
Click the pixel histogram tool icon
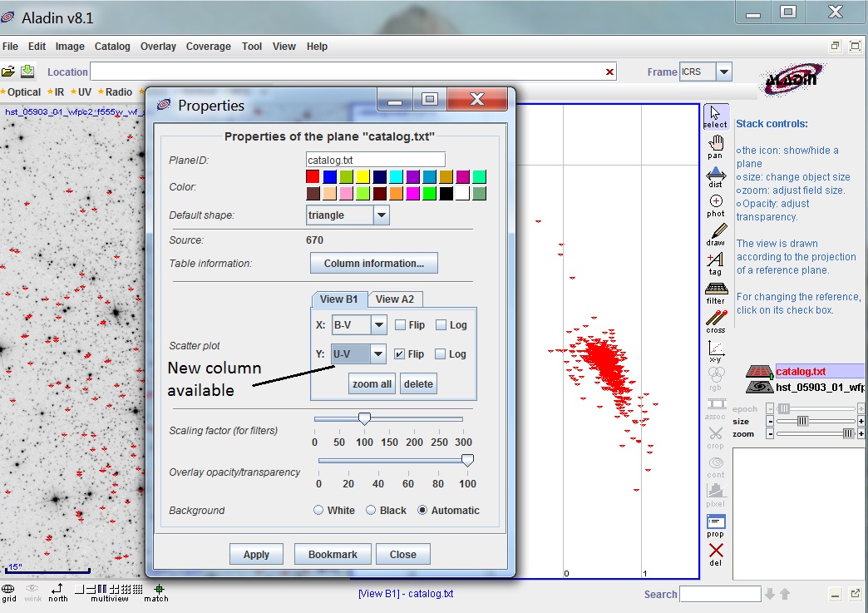click(x=715, y=497)
